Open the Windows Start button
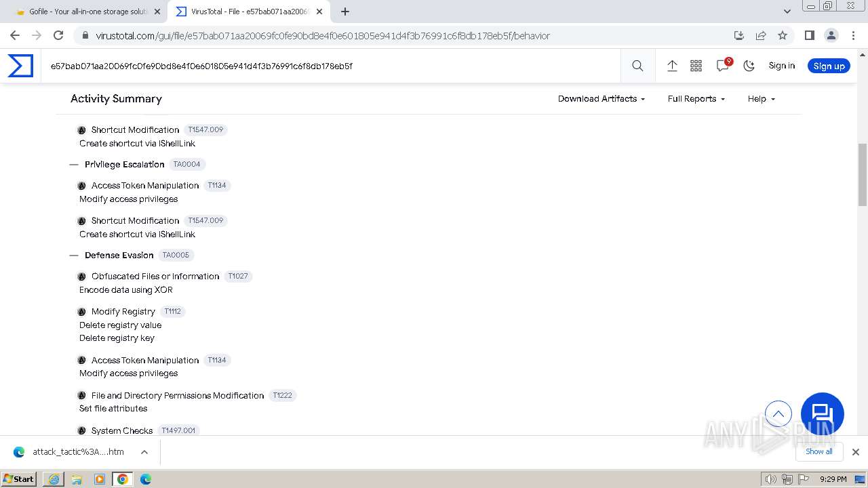Image resolution: width=868 pixels, height=488 pixels. (19, 479)
